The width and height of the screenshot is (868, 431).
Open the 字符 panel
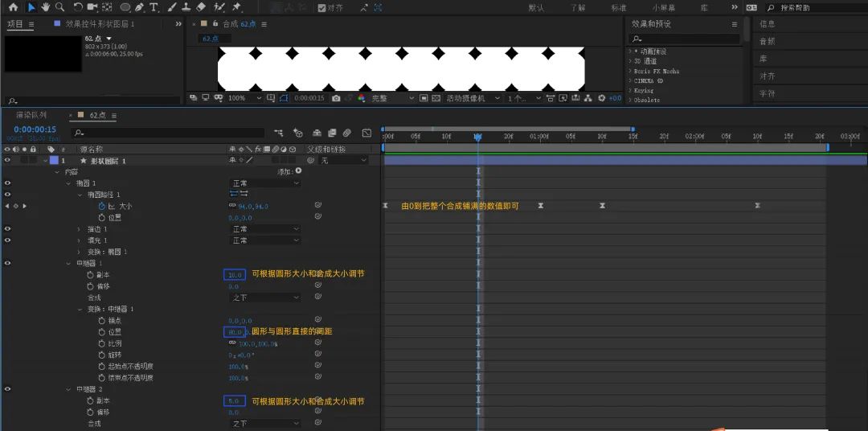(x=768, y=93)
